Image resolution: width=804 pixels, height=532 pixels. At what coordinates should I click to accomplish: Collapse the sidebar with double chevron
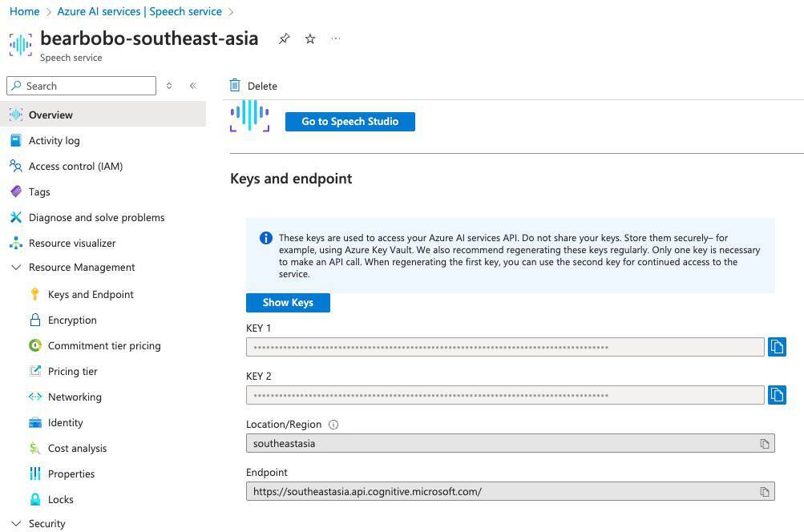(192, 86)
